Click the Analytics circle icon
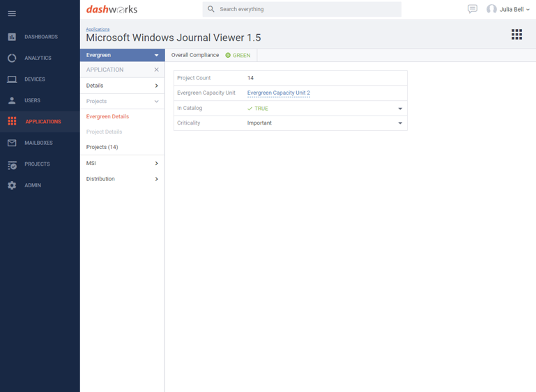The image size is (536, 392). 12,58
